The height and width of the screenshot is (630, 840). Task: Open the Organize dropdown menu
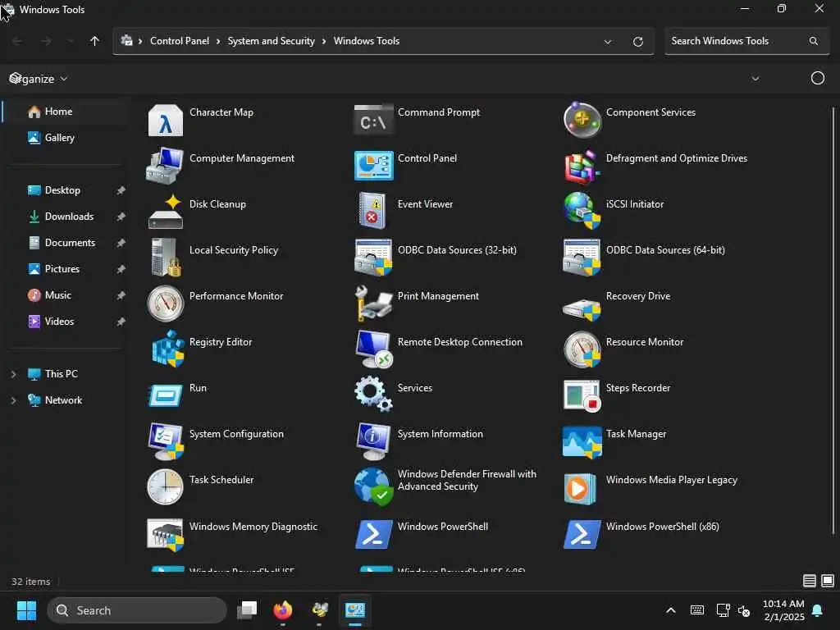point(39,79)
